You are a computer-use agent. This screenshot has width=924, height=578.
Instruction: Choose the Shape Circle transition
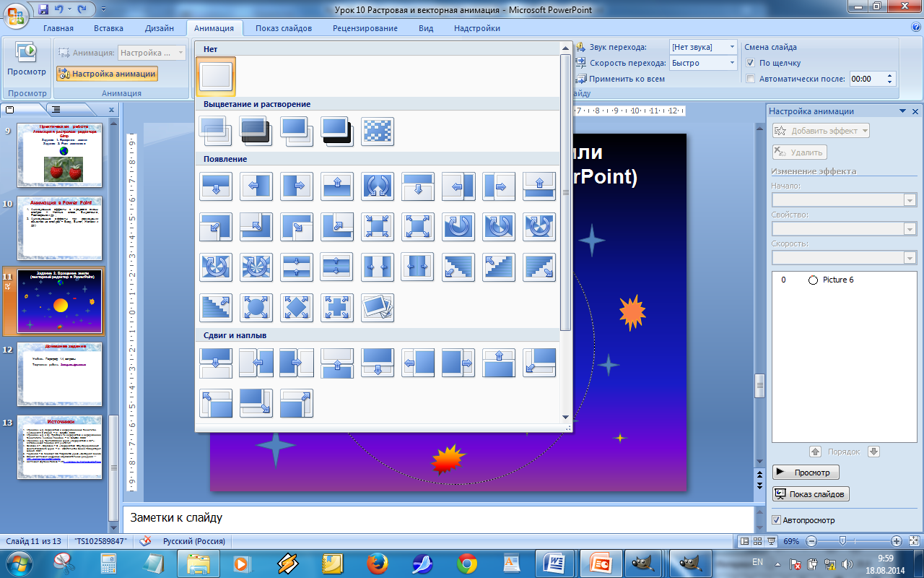tap(256, 308)
